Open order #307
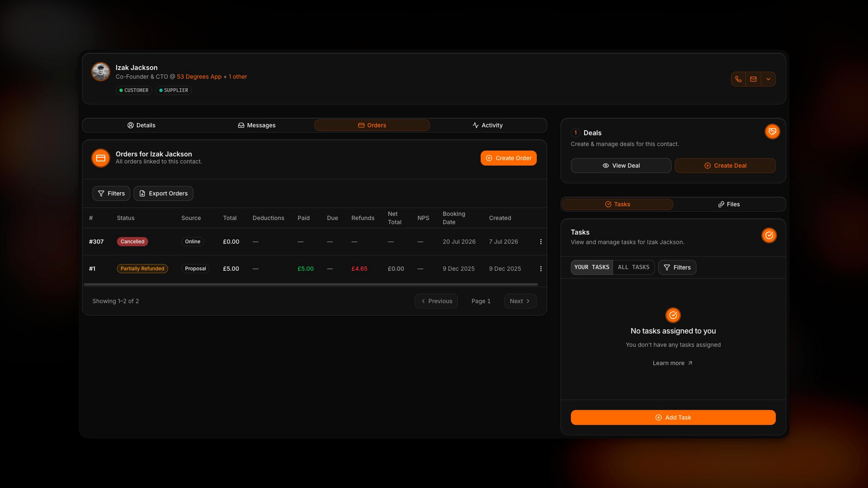 point(96,242)
